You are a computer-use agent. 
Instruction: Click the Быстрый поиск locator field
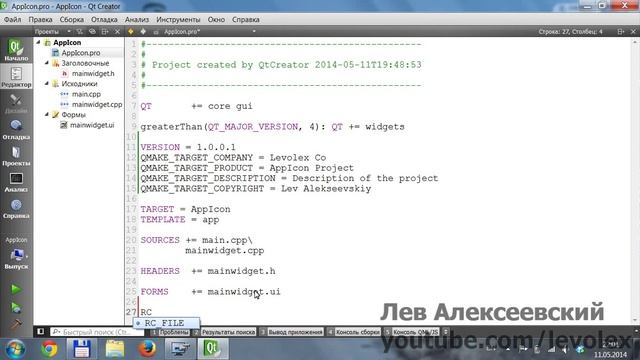(97, 332)
